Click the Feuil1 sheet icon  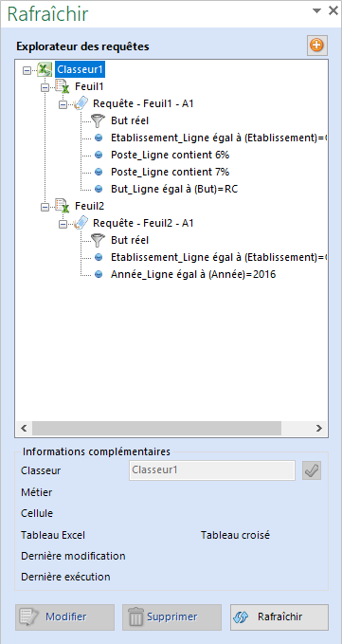point(63,86)
